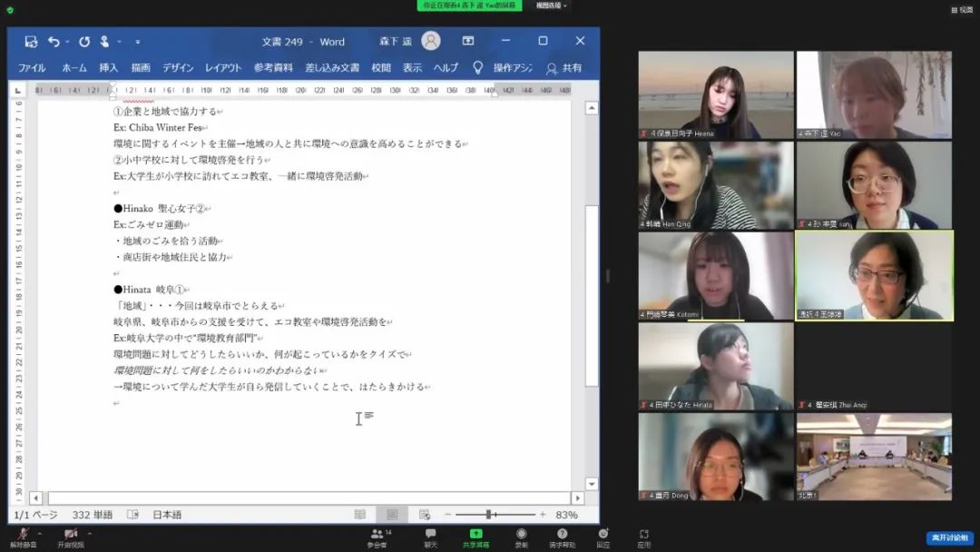Click the Word autosave icon in title bar
Screen dimensions: 980x552
pyautogui.click(x=31, y=42)
